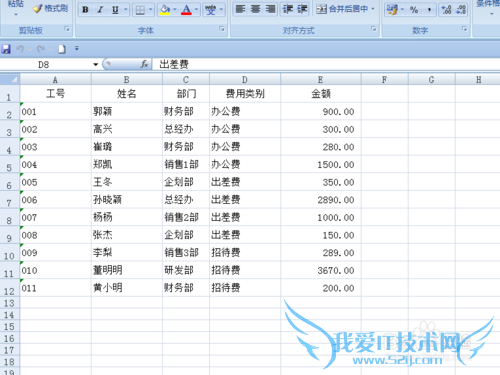Image resolution: width=500 pixels, height=375 pixels.
Task: Select cell containing 销售1部
Action: pyautogui.click(x=186, y=164)
